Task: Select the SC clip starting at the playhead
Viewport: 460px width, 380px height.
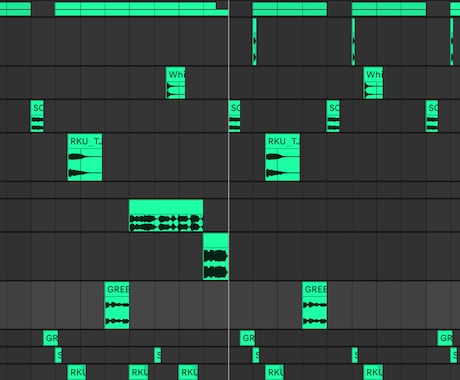Action: tap(235, 116)
